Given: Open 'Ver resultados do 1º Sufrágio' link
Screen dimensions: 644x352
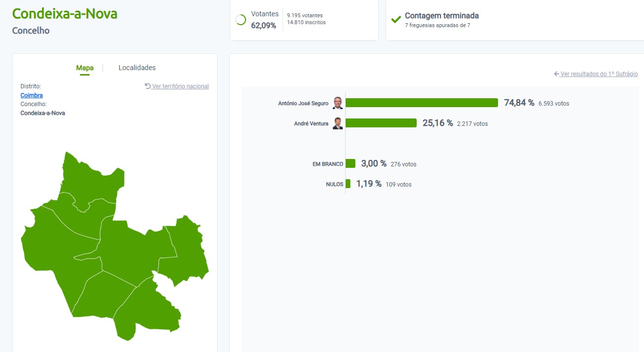Looking at the screenshot, I should point(599,74).
